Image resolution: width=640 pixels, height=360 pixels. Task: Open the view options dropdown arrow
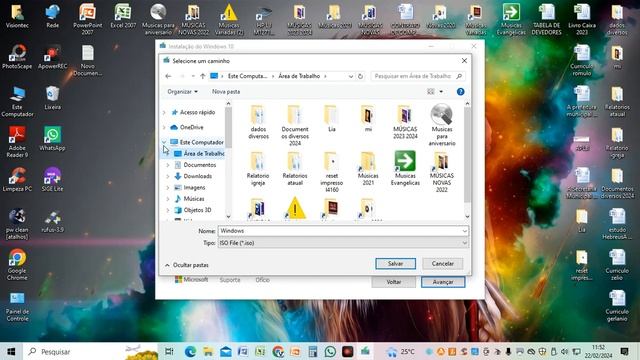point(441,92)
